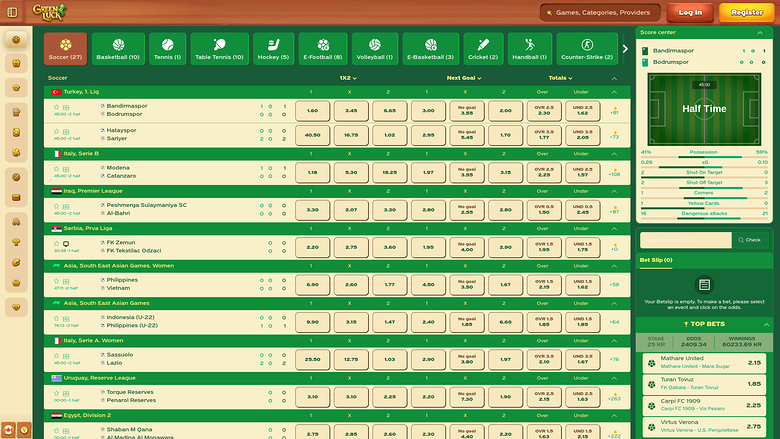This screenshot has width=780, height=439.
Task: Select the E-Football (8) tab
Action: [323, 49]
